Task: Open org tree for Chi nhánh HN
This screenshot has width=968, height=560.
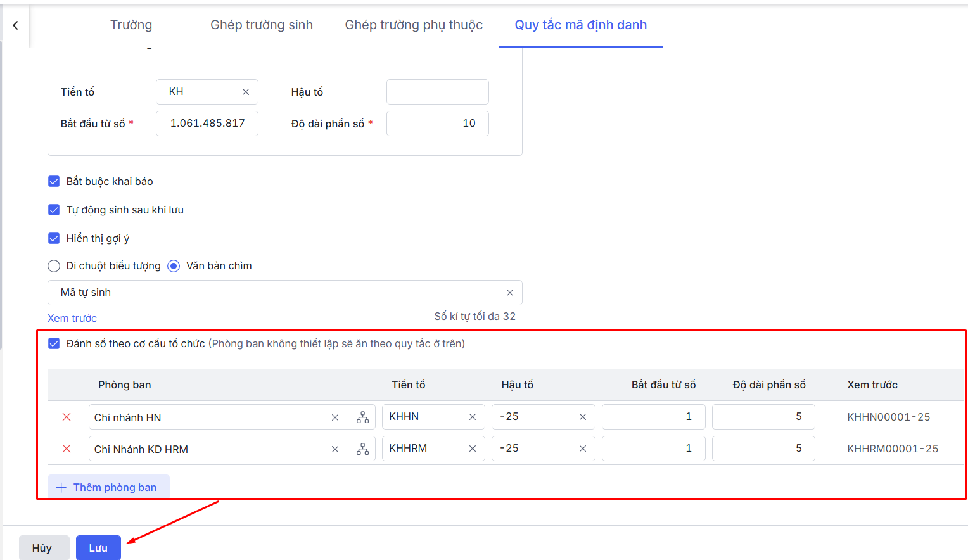Action: click(362, 417)
